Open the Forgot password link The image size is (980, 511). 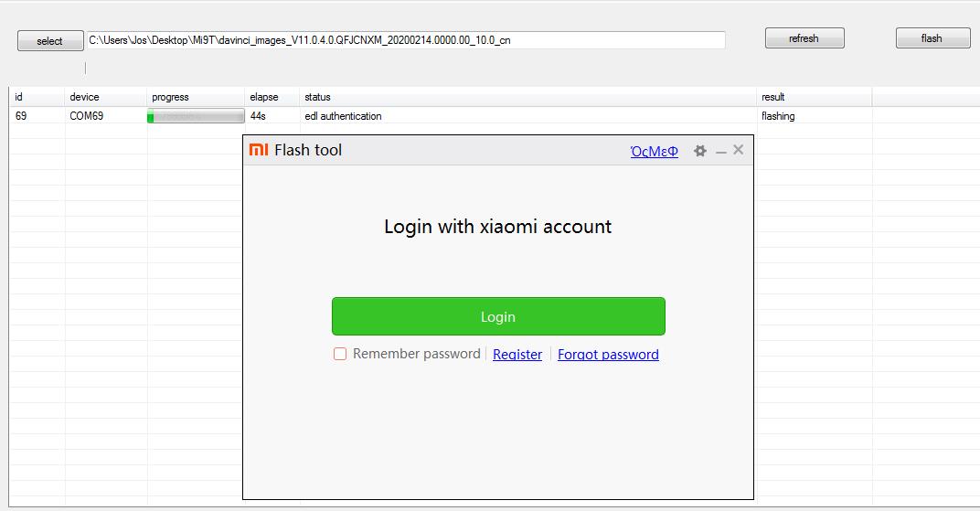point(608,354)
